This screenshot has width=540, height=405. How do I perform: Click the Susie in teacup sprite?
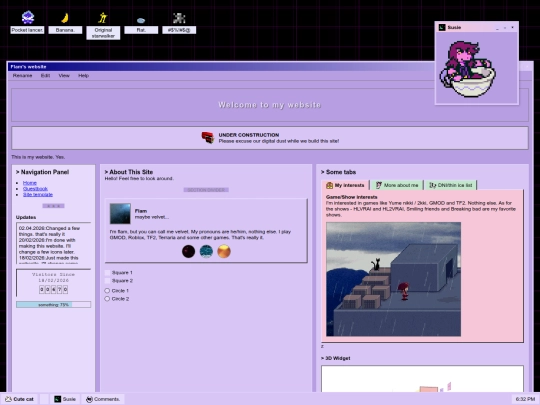point(467,69)
